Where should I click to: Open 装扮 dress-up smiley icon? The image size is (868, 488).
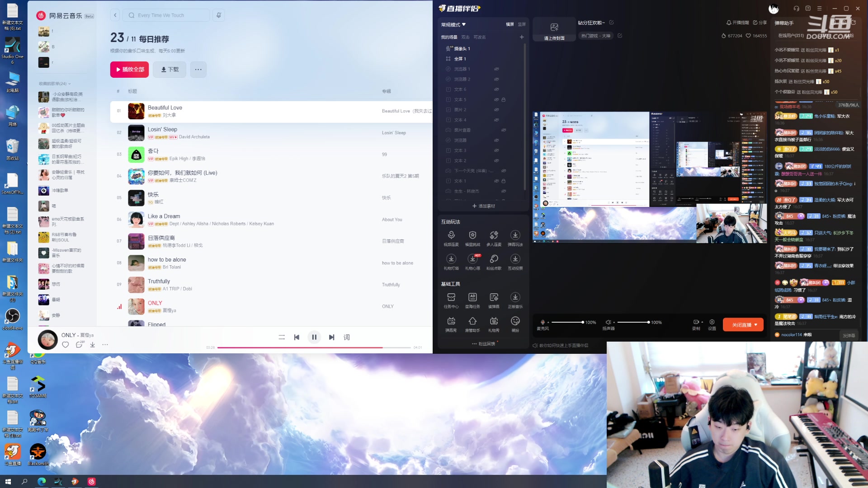[515, 321]
